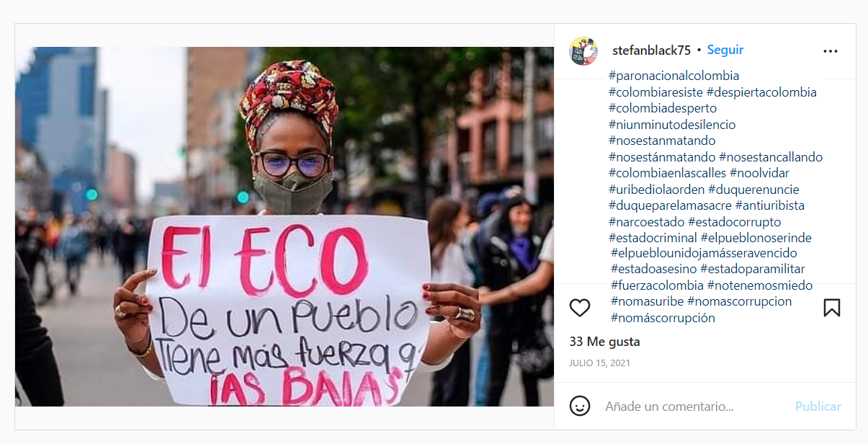The image size is (868, 444).
Task: Select the protest photo in the post
Action: point(285,226)
